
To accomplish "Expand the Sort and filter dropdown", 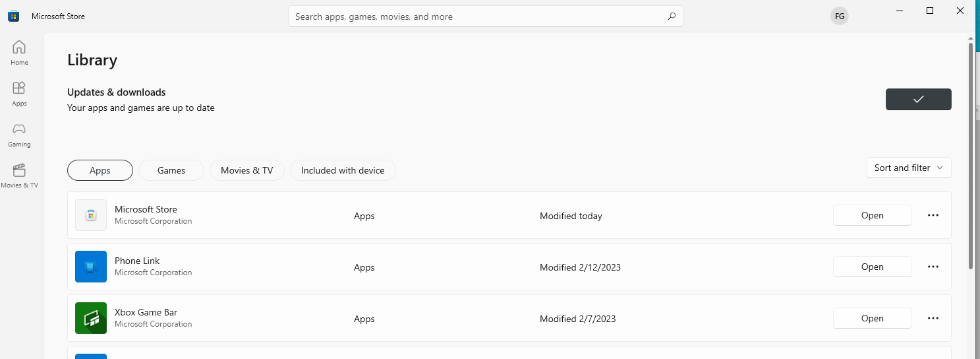I will [x=908, y=168].
